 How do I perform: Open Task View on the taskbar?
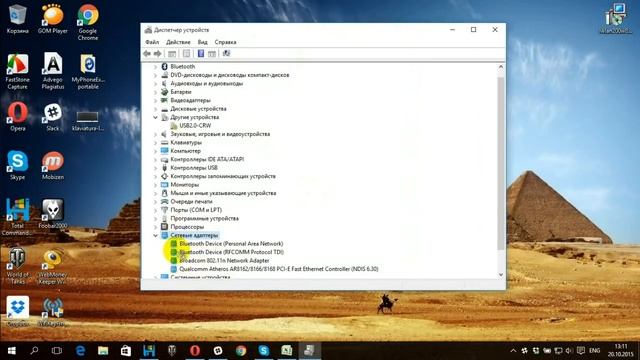coord(57,351)
